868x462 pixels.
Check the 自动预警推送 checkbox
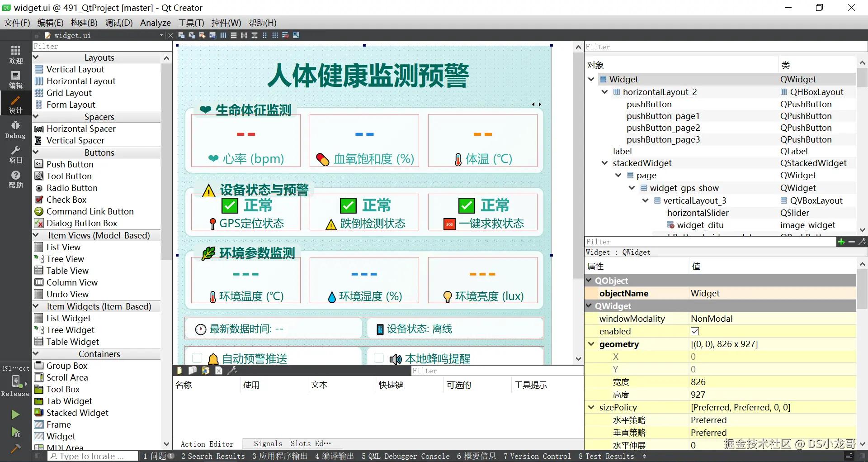(x=197, y=358)
